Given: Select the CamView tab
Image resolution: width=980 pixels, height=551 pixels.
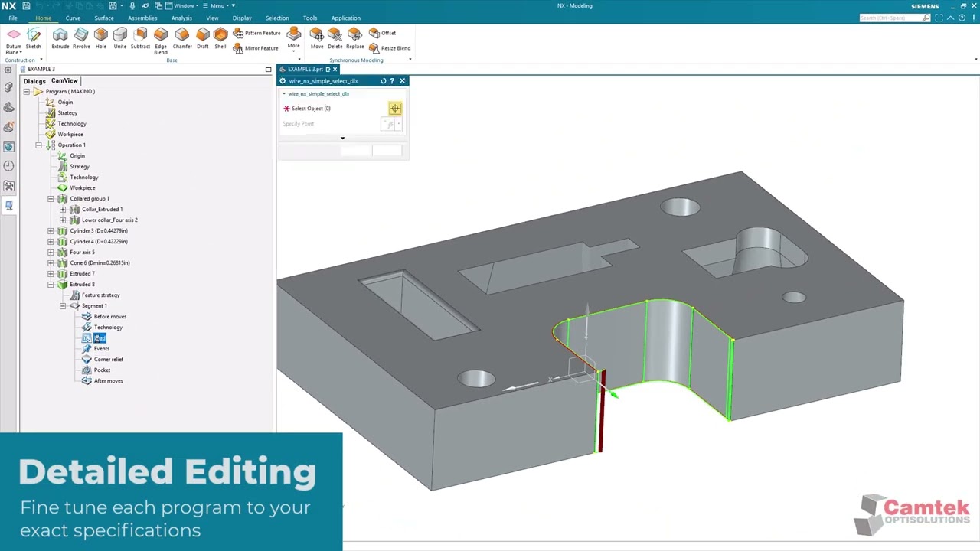Looking at the screenshot, I should coord(64,81).
